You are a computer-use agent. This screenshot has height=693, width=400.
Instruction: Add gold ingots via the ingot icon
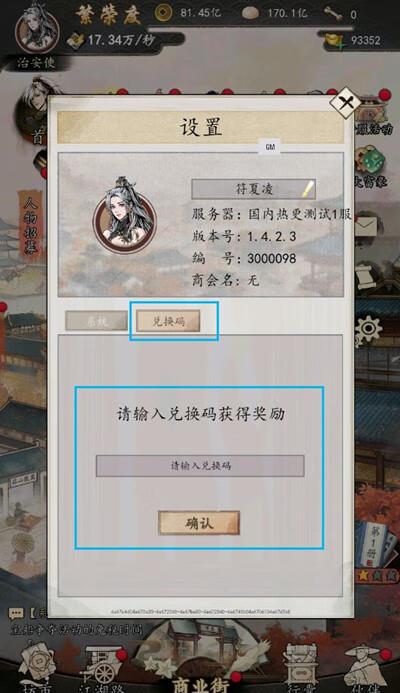pyautogui.click(x=334, y=41)
